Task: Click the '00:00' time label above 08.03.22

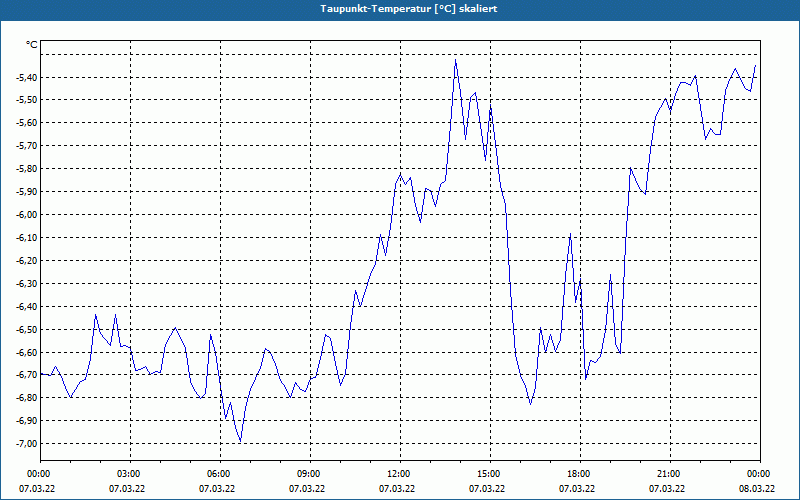Action: pos(760,474)
